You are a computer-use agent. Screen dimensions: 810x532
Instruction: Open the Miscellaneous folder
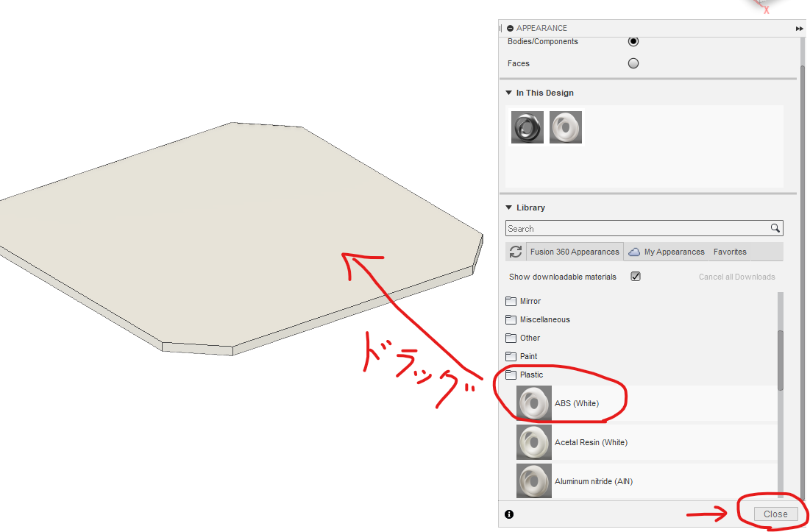coord(545,320)
